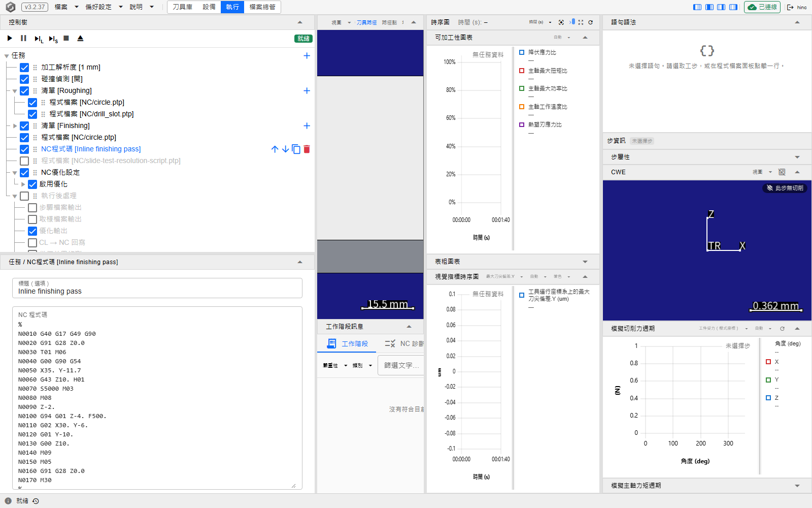The height and width of the screenshot is (508, 812).
Task: Click the stop playback square icon
Action: [x=66, y=38]
